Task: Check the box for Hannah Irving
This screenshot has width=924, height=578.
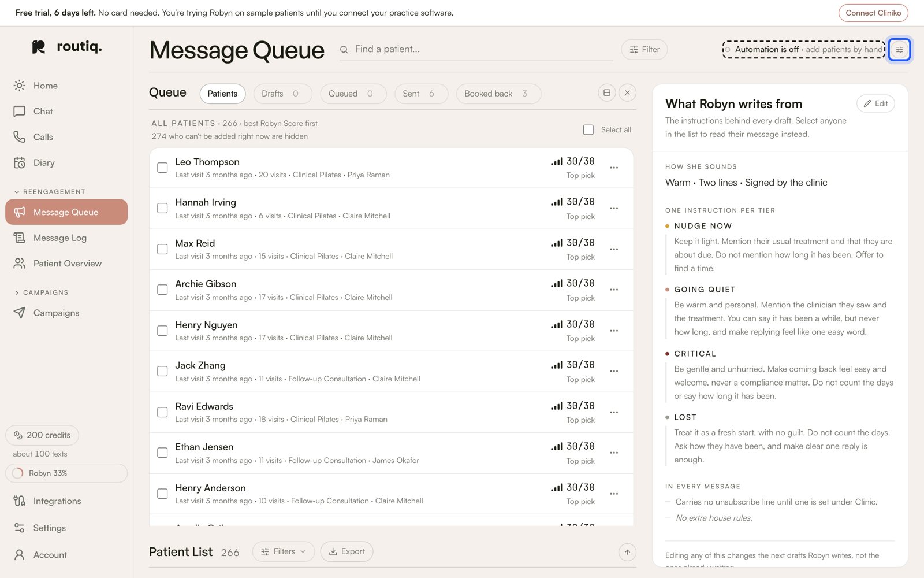Action: coord(162,208)
